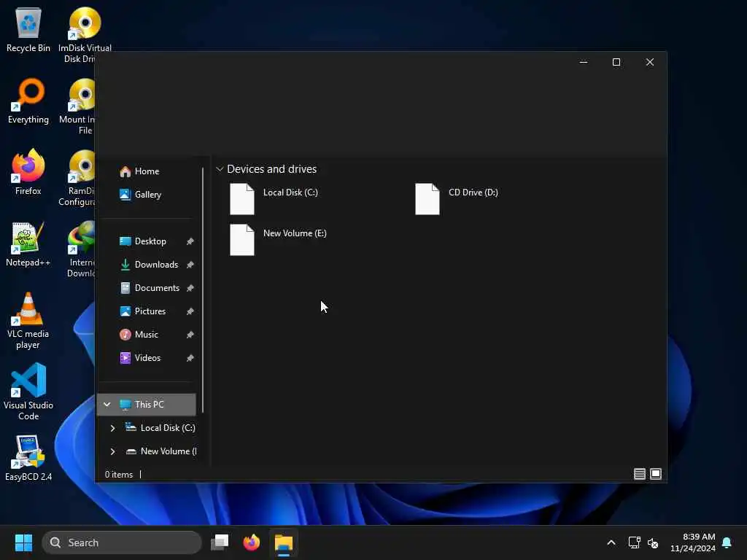
Task: Minimize the File Explorer window
Action: pos(584,63)
